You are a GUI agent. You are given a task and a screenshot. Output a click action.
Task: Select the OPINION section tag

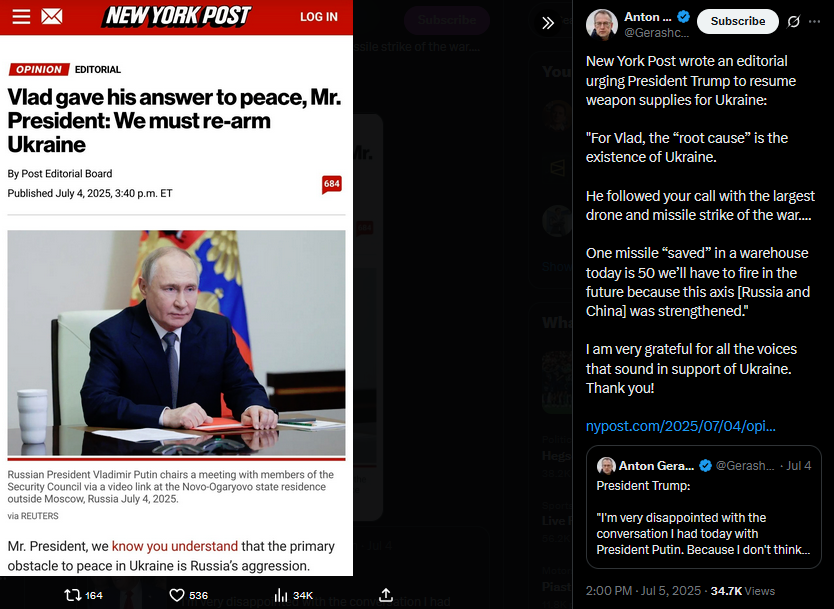pyautogui.click(x=39, y=69)
